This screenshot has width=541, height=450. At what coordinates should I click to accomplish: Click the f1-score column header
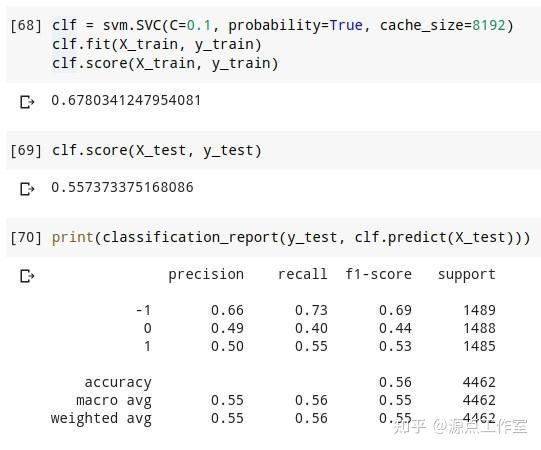click(378, 274)
